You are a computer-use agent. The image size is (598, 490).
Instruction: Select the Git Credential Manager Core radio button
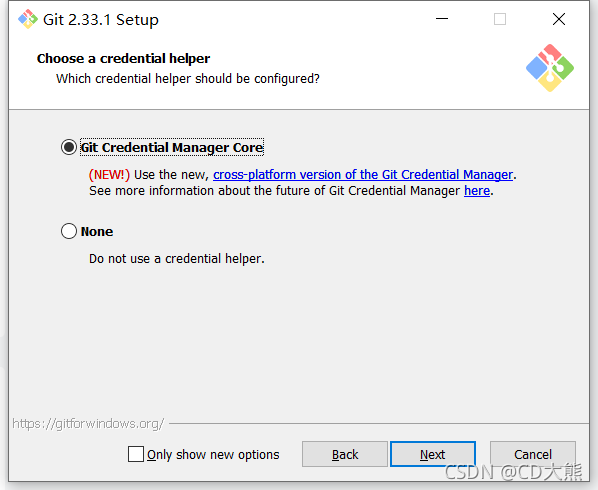69,147
